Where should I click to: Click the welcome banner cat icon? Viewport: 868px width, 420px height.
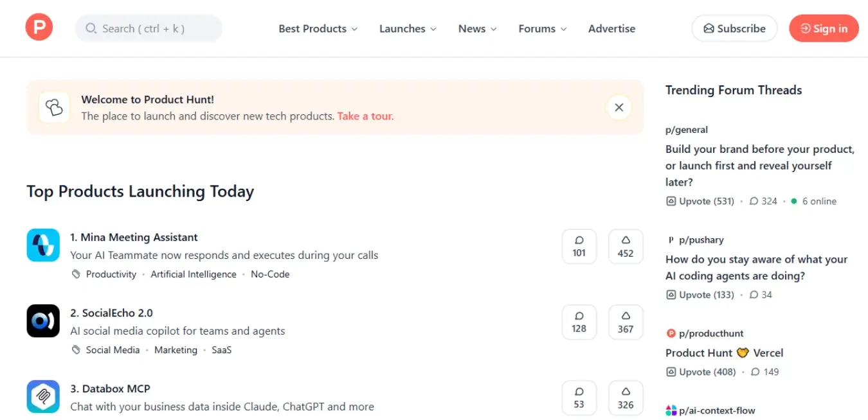[x=54, y=107]
